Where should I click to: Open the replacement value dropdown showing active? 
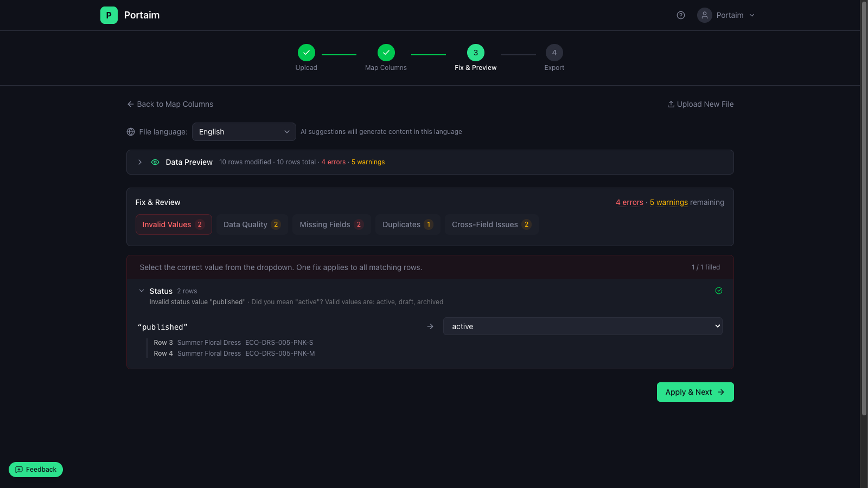click(582, 326)
